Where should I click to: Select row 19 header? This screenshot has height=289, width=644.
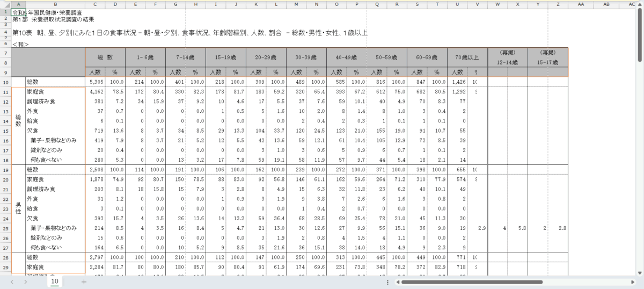pyautogui.click(x=5, y=170)
